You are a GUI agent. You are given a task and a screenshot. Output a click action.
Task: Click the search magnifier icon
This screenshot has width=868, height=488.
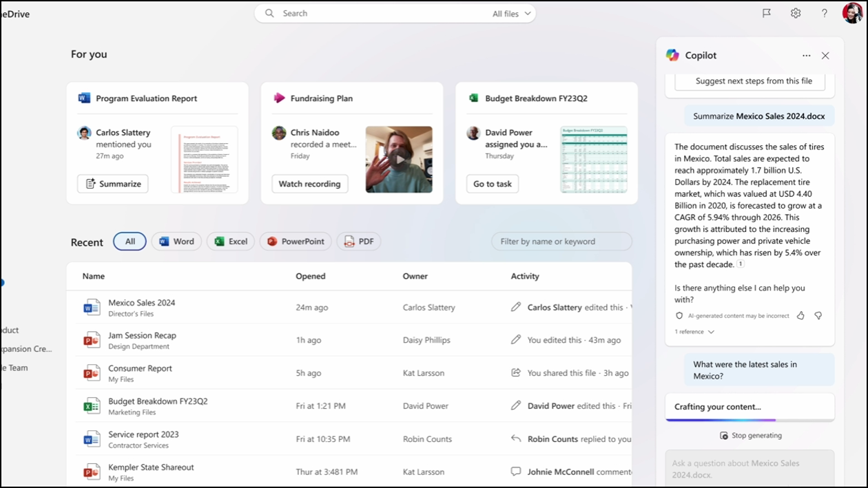(269, 13)
